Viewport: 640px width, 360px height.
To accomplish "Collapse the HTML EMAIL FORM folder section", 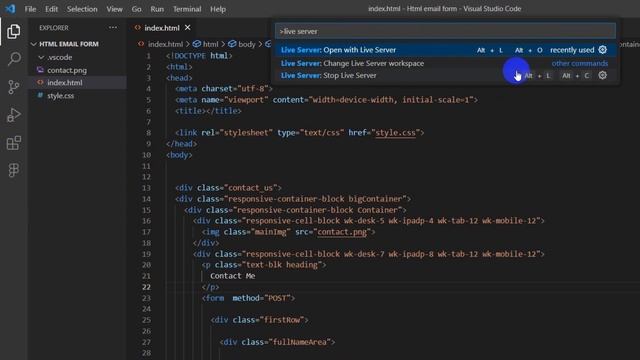I will pyautogui.click(x=34, y=44).
